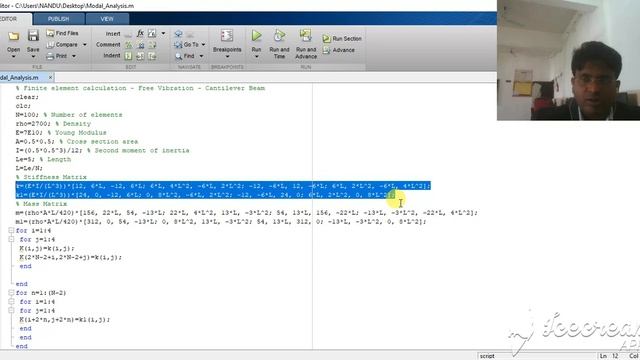Click the '% Mass Matrix' comment line
Viewport: 640px width, 360px height.
41,204
